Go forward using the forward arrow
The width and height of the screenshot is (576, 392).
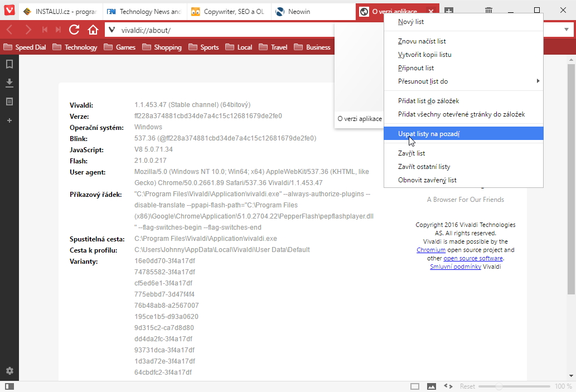point(28,30)
